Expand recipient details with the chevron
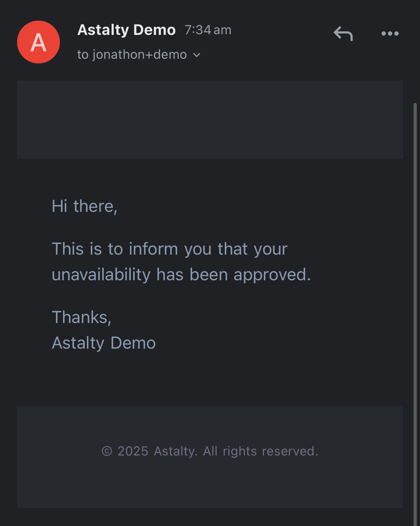This screenshot has height=526, width=420. (x=197, y=55)
